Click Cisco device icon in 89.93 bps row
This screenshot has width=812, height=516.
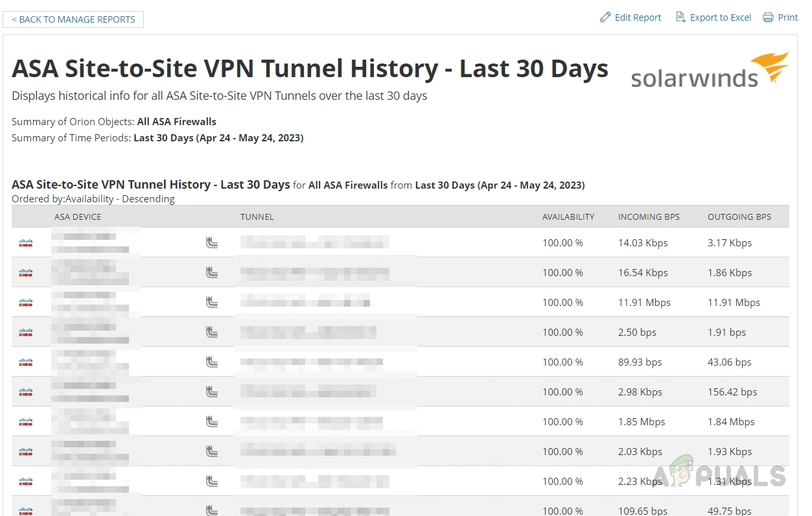pos(26,362)
